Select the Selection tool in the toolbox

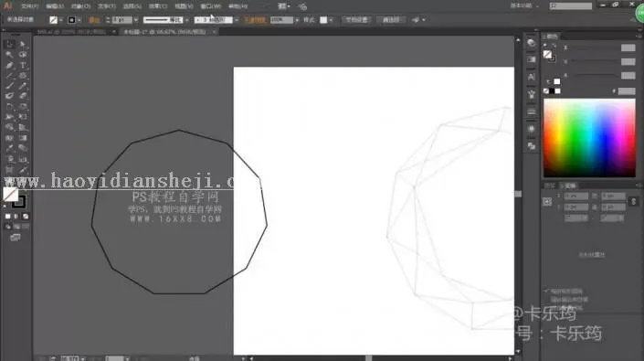10,45
